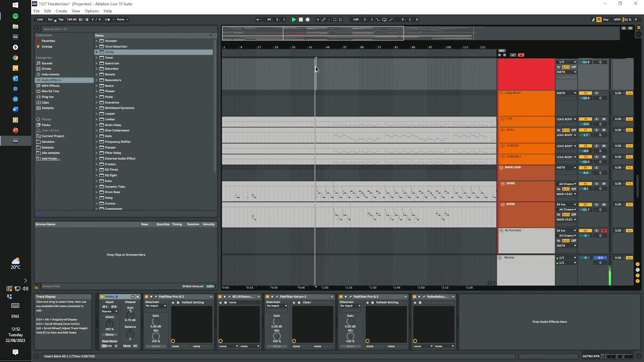The image size is (644, 362).
Task: Toggle Computer MIDI Keyboard icon
Action: click(x=599, y=19)
